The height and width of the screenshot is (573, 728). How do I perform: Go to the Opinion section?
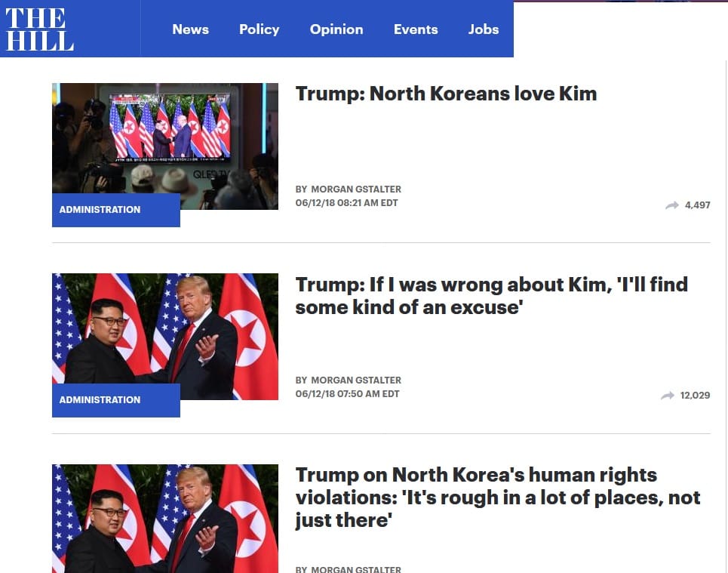click(x=336, y=29)
